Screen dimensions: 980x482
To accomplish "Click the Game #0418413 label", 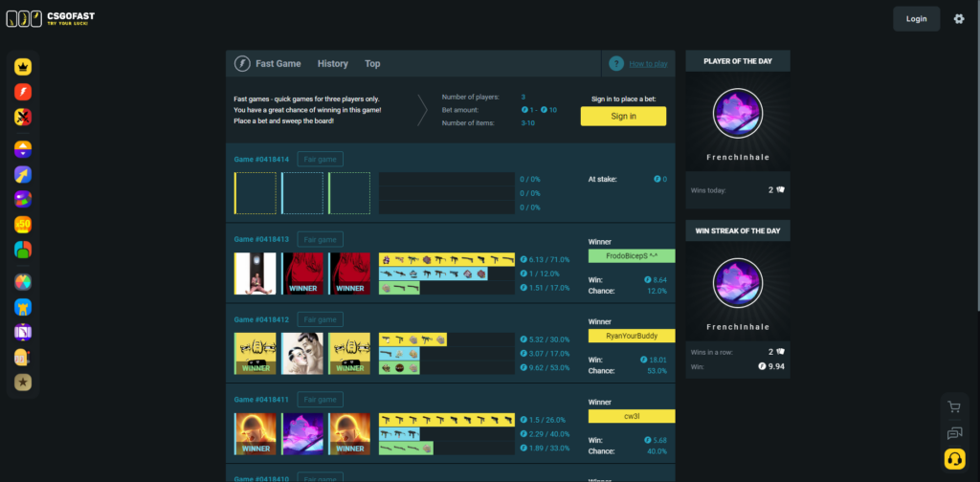I will [261, 239].
